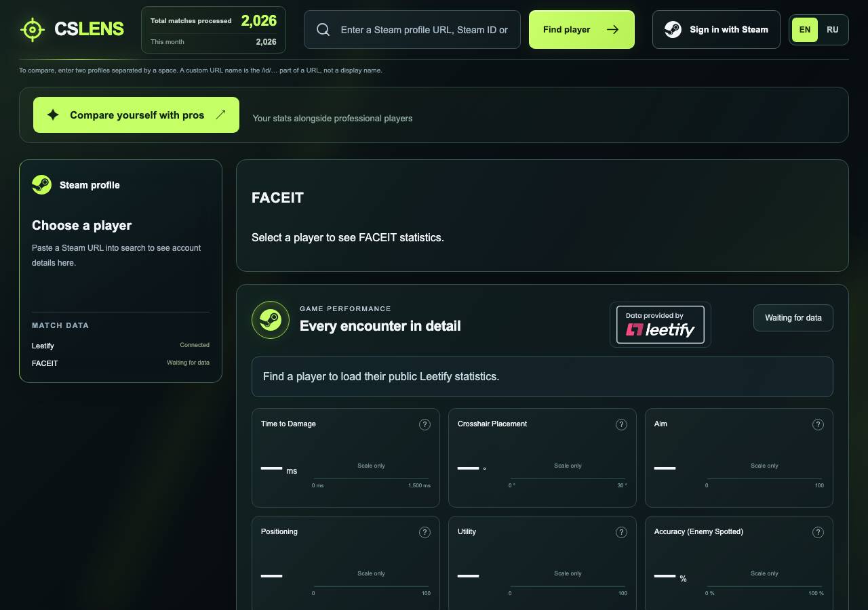Click the Choose a player heading
This screenshot has width=868, height=610.
pyautogui.click(x=81, y=226)
